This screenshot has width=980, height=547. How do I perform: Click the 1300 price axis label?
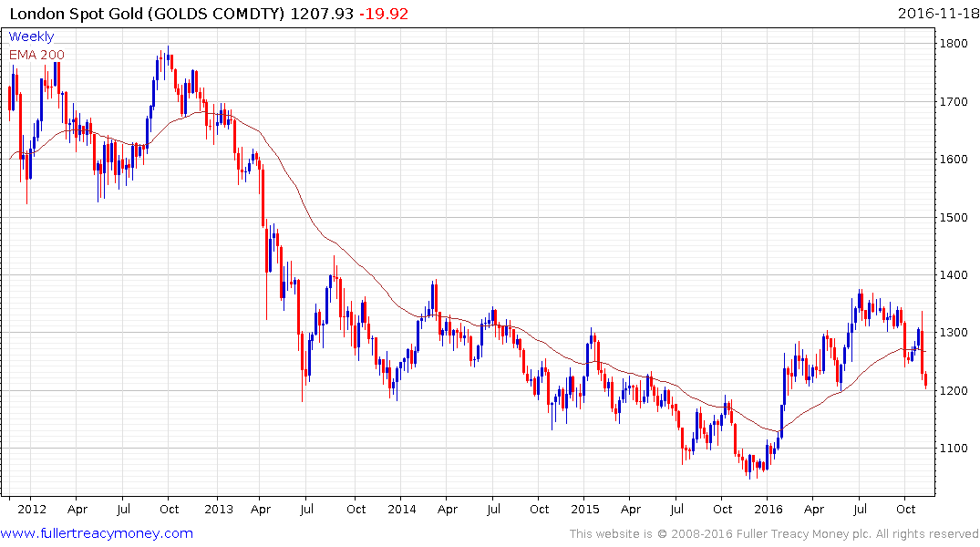pyautogui.click(x=954, y=333)
